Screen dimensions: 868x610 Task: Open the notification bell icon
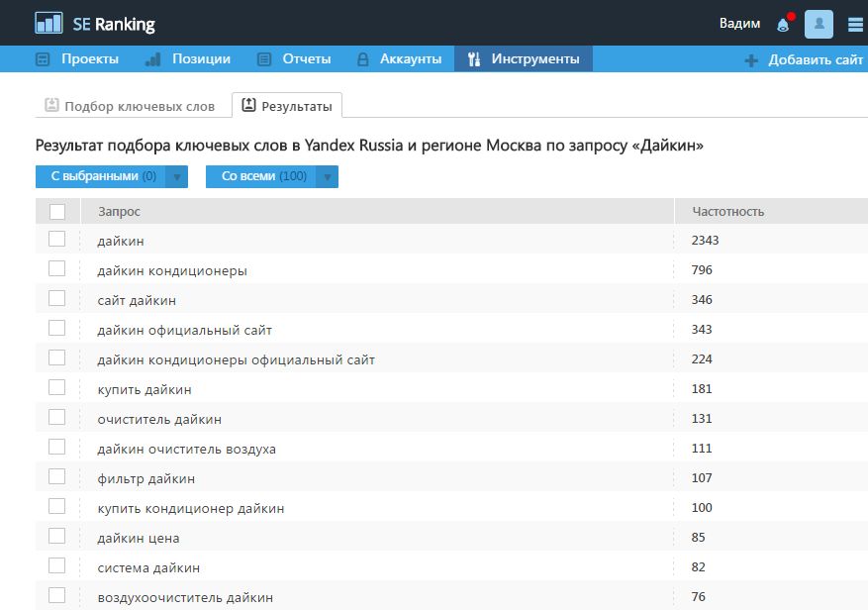783,25
